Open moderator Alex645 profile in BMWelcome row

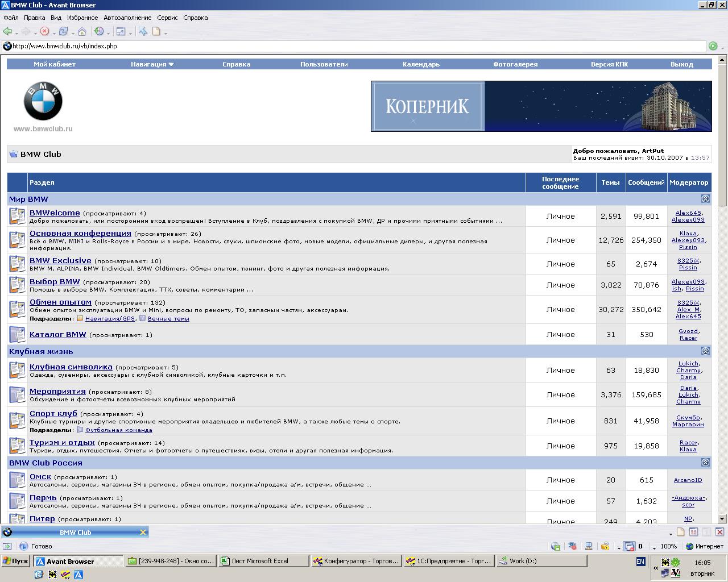click(688, 213)
